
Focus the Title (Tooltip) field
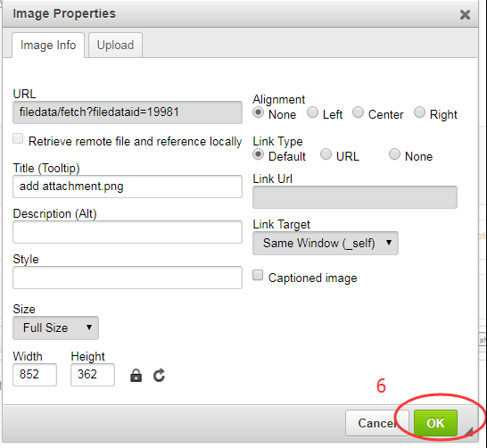(128, 187)
